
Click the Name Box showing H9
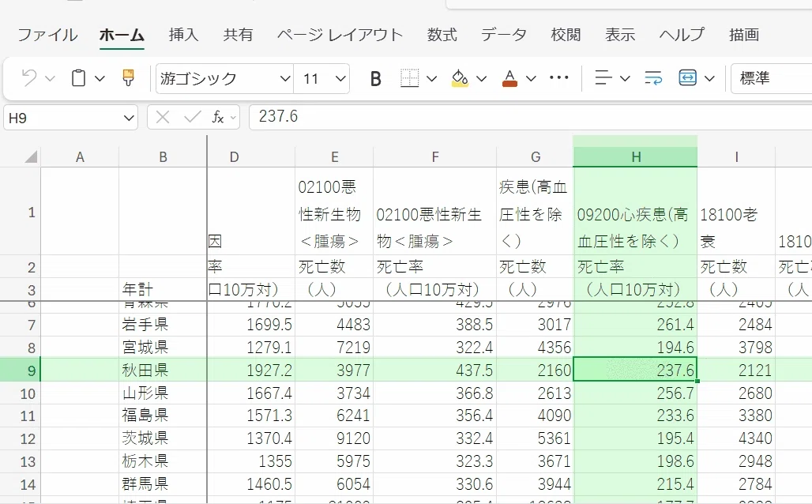pyautogui.click(x=62, y=118)
